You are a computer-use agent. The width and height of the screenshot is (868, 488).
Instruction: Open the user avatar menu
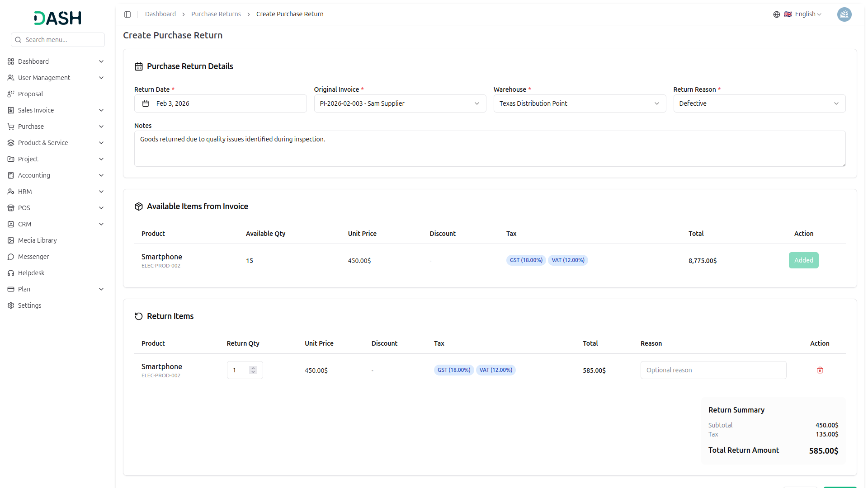844,14
